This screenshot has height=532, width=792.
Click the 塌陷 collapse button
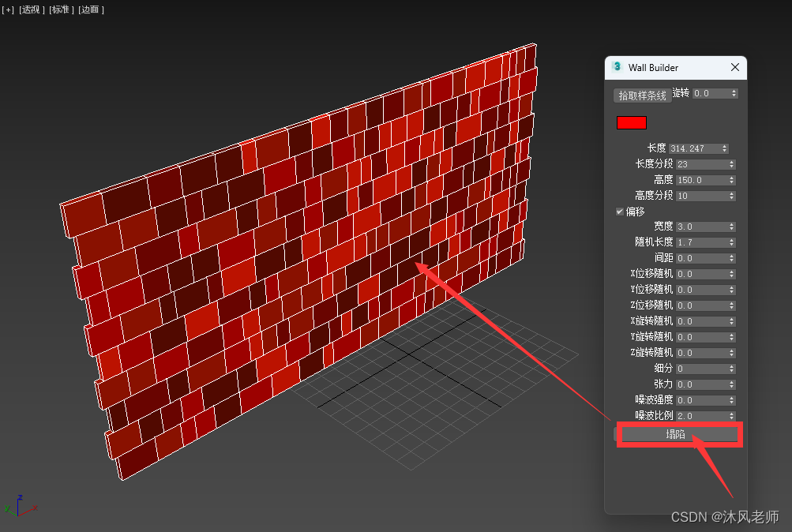tap(676, 434)
